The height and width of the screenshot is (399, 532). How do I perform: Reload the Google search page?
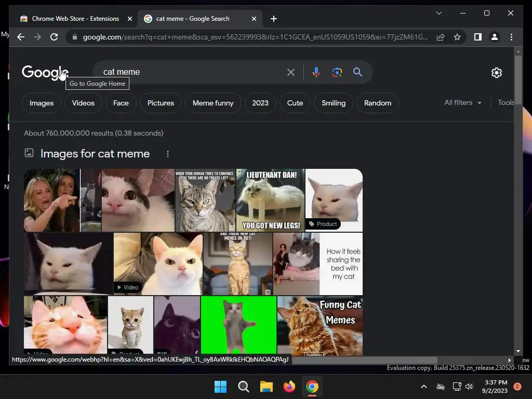(x=54, y=37)
